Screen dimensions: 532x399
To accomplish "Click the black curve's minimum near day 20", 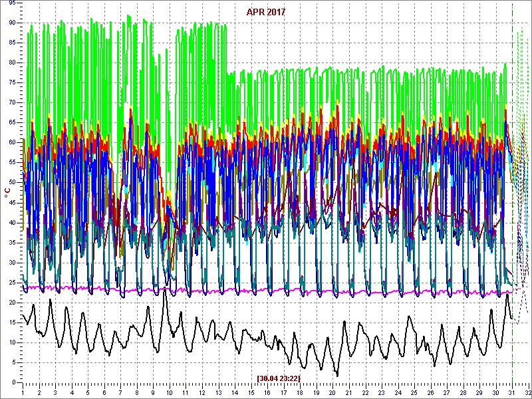I will [x=337, y=376].
